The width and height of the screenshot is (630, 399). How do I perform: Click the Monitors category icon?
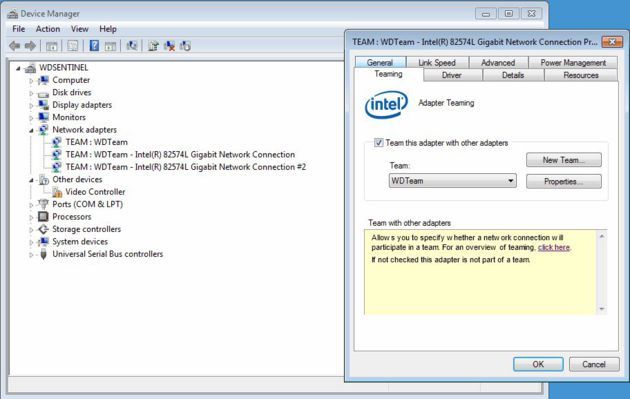43,117
